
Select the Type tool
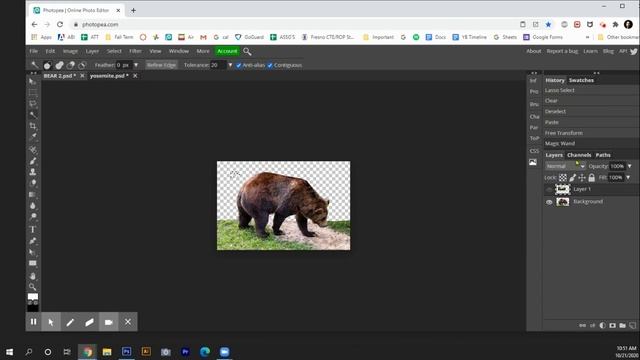pos(33,230)
